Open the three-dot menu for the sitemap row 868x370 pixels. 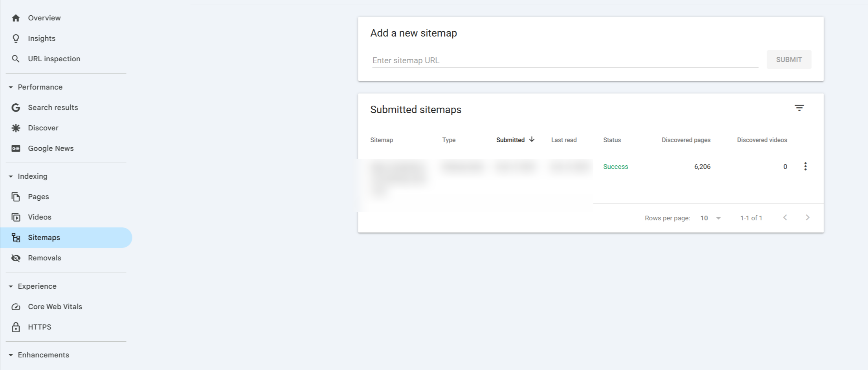click(805, 167)
